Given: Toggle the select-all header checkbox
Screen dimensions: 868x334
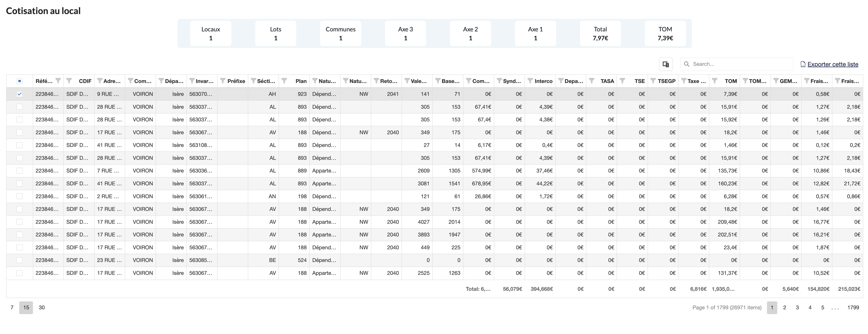Looking at the screenshot, I should pos(20,81).
